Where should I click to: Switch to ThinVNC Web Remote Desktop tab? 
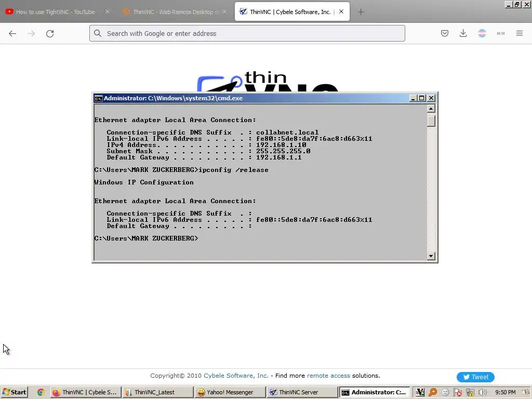coord(175,11)
